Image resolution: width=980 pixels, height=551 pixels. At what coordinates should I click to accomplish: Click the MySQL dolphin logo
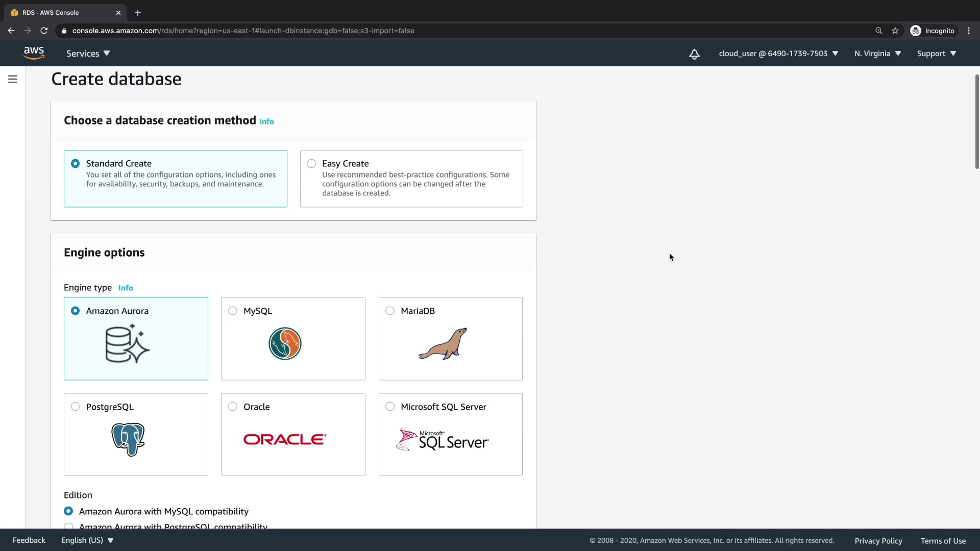[x=285, y=343]
